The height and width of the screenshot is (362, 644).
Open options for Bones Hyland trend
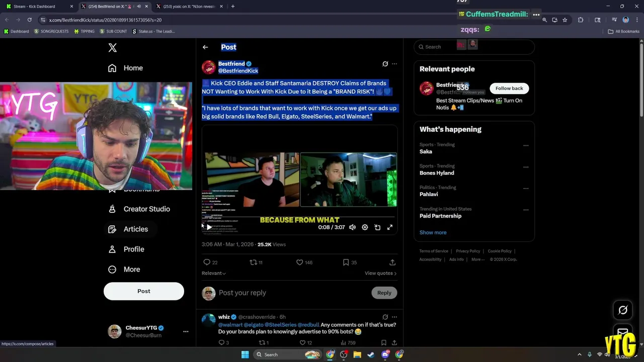click(x=526, y=167)
